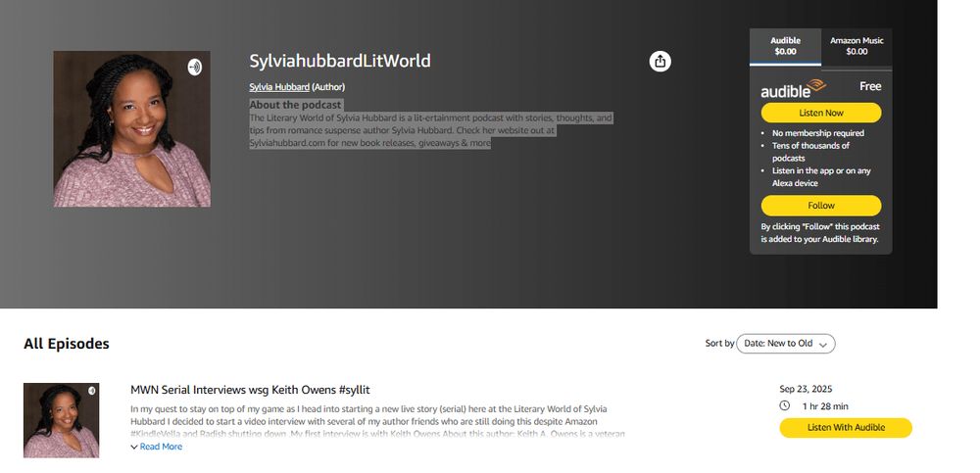Click Listen With Audible for Keith Owens episode

(846, 427)
